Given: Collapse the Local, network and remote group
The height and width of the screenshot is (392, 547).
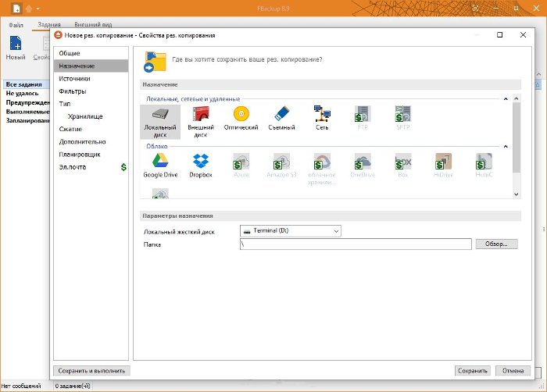Looking at the screenshot, I should click(506, 99).
